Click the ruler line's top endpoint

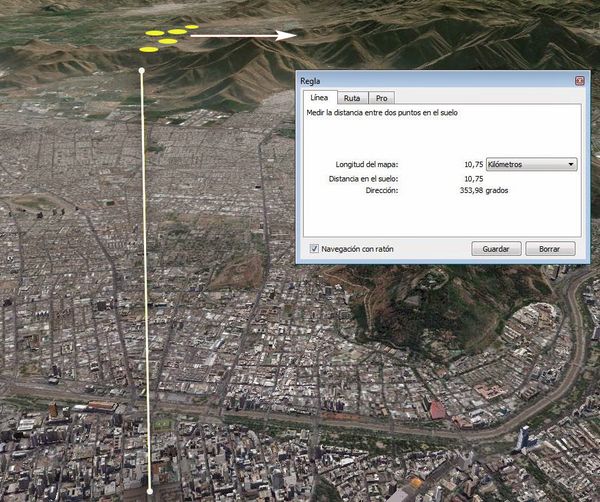(x=142, y=71)
